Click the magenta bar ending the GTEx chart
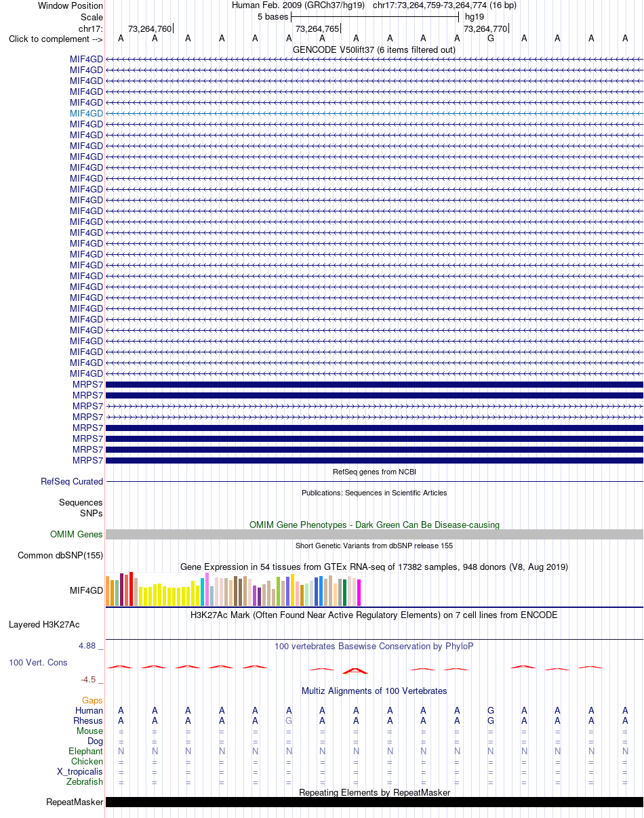 [359, 592]
